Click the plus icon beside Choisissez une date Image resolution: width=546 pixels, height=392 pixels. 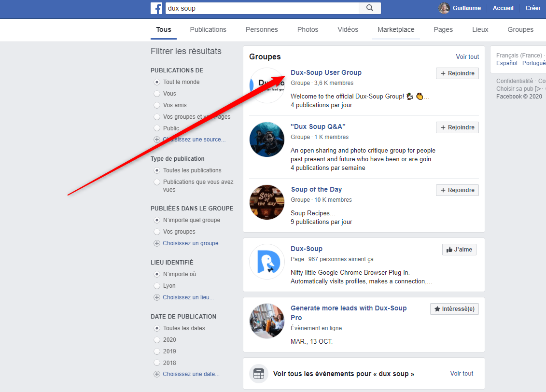157,374
